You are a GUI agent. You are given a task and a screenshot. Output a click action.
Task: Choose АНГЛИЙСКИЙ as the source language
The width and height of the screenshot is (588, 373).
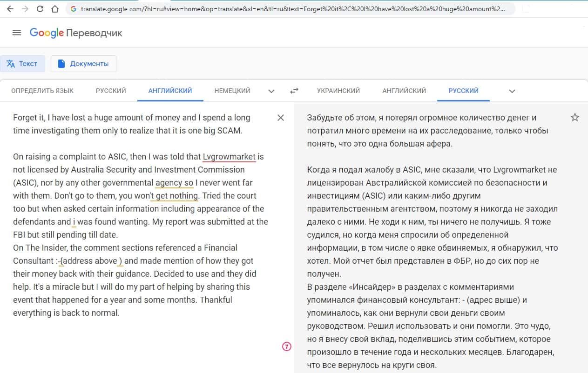[x=170, y=91]
